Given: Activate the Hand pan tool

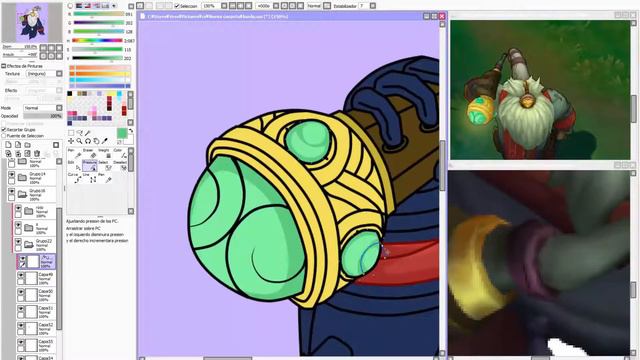Looking at the screenshot, I should (96, 141).
